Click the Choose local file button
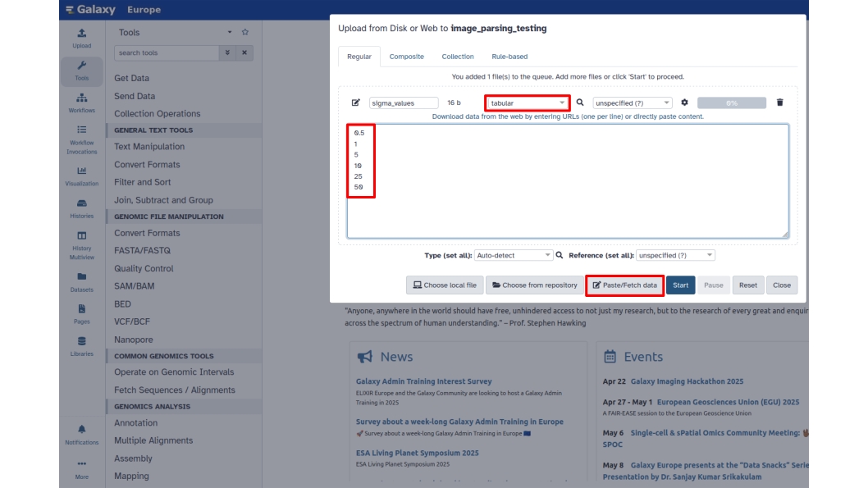The height and width of the screenshot is (488, 868). (445, 285)
